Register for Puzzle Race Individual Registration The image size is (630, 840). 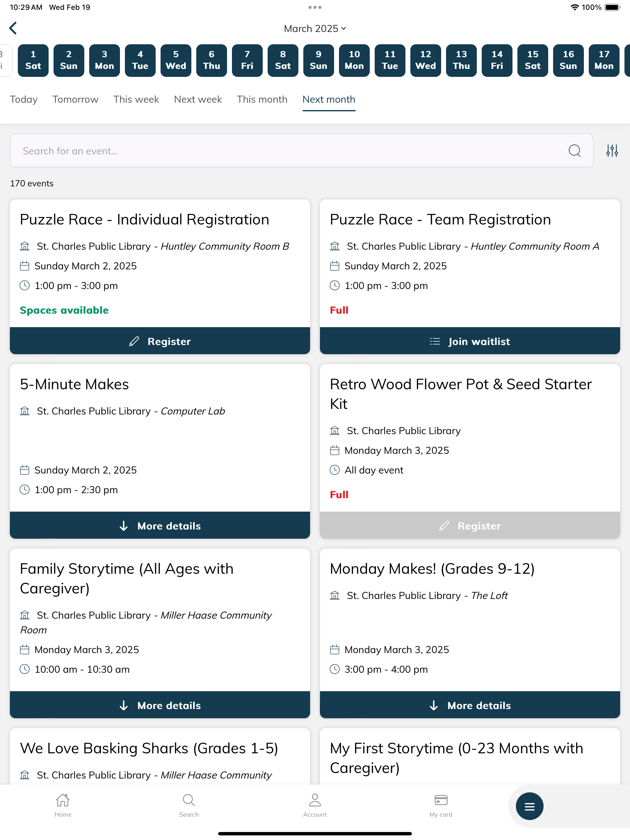pos(160,341)
